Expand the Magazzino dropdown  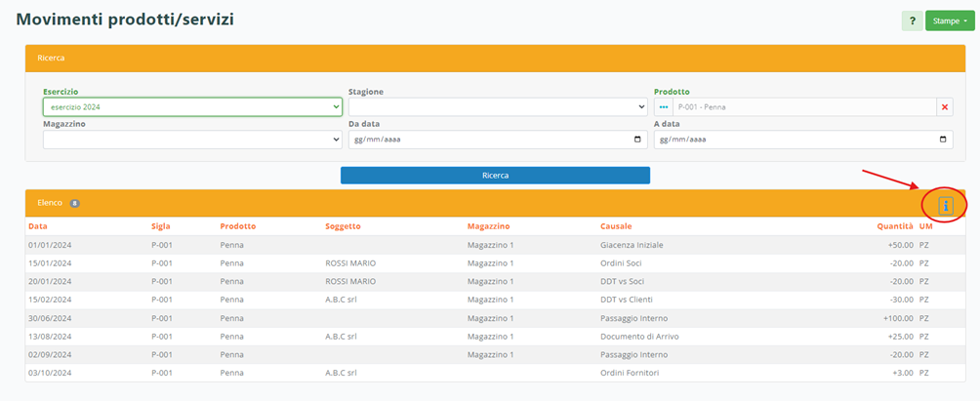(192, 140)
